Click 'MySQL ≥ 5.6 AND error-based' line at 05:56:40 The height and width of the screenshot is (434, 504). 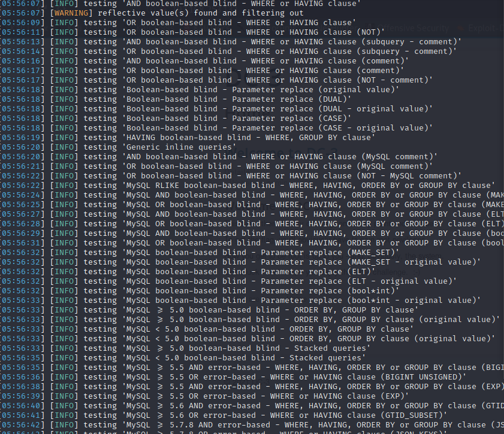pyautogui.click(x=252, y=406)
